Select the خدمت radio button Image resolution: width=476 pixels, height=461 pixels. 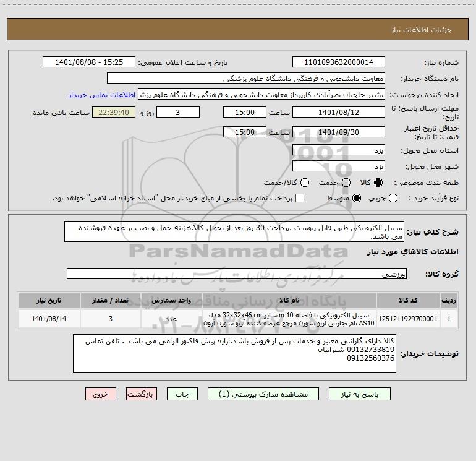[x=346, y=183]
